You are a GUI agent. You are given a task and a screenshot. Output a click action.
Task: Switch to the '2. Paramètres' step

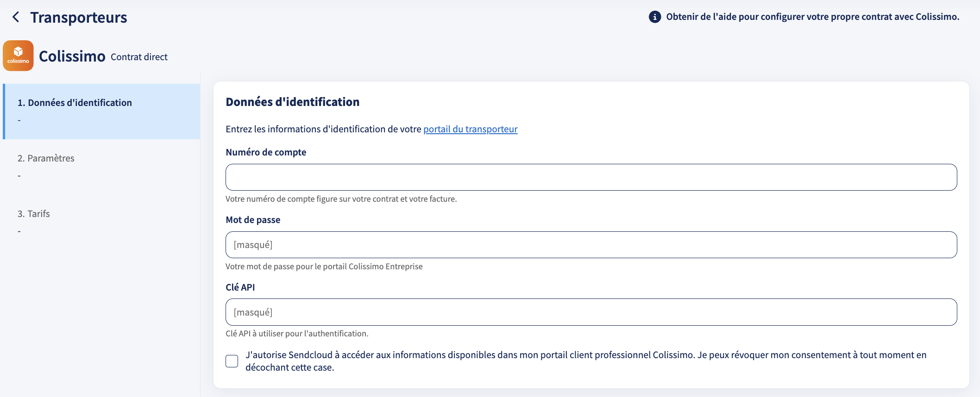(101, 167)
